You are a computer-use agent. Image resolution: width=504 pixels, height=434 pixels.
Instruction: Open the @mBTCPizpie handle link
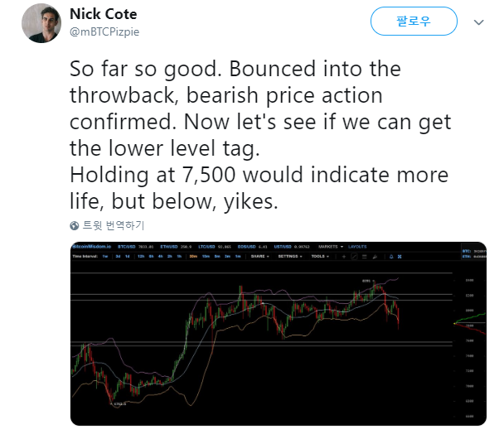[x=104, y=31]
